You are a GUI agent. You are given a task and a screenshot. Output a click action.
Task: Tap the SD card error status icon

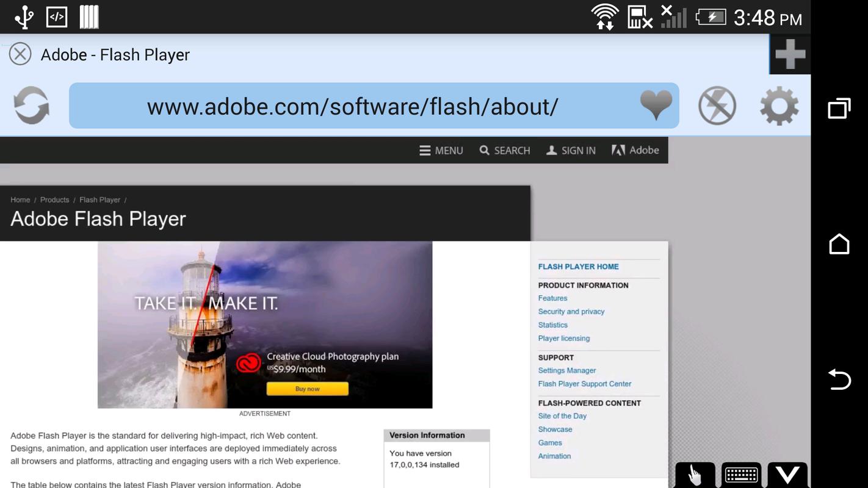[x=640, y=17]
